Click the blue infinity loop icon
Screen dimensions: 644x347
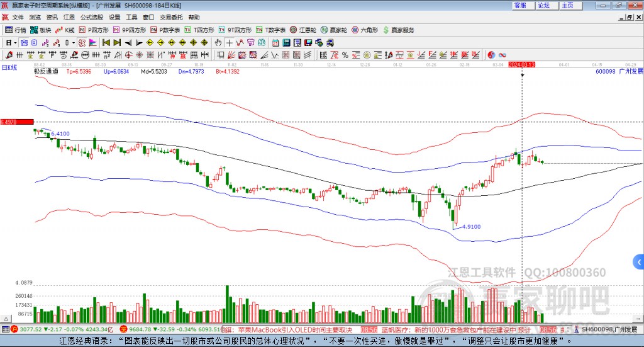[x=502, y=55]
